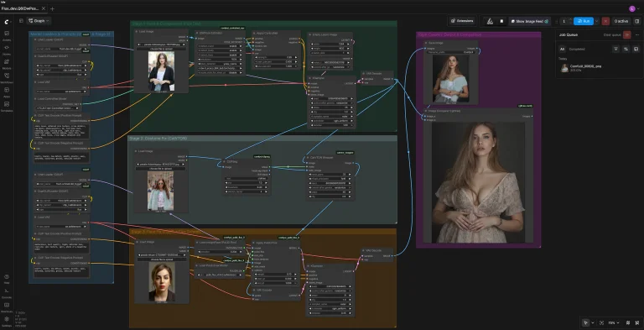The height and width of the screenshot is (330, 644).
Task: Open the Workflows sidebar panel
Action: pyautogui.click(x=7, y=78)
